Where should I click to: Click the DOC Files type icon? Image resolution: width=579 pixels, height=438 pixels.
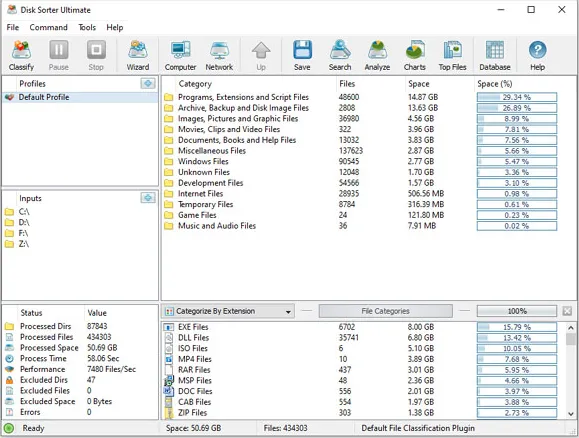tap(169, 391)
